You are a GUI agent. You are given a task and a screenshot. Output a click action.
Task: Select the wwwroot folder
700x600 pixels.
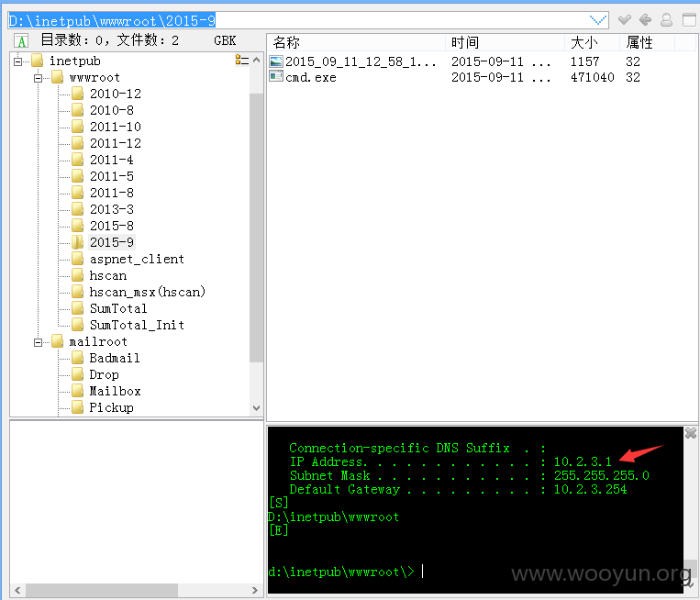pyautogui.click(x=94, y=77)
